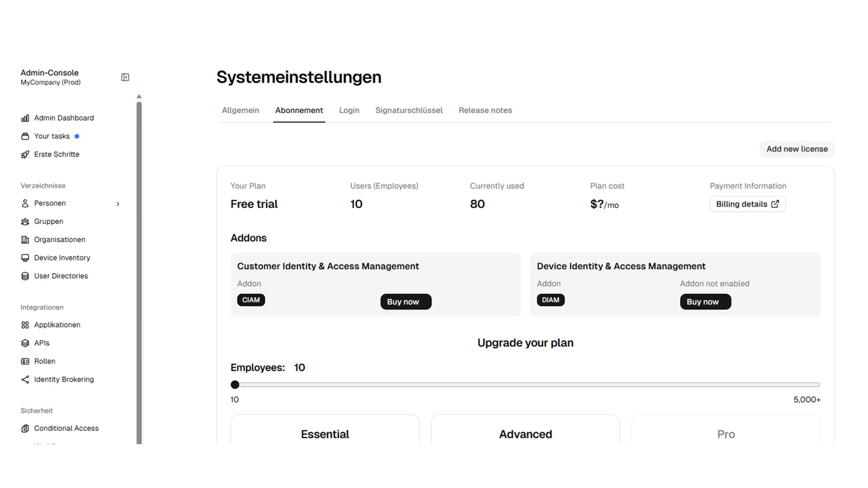Open Billing details external link

(x=747, y=204)
